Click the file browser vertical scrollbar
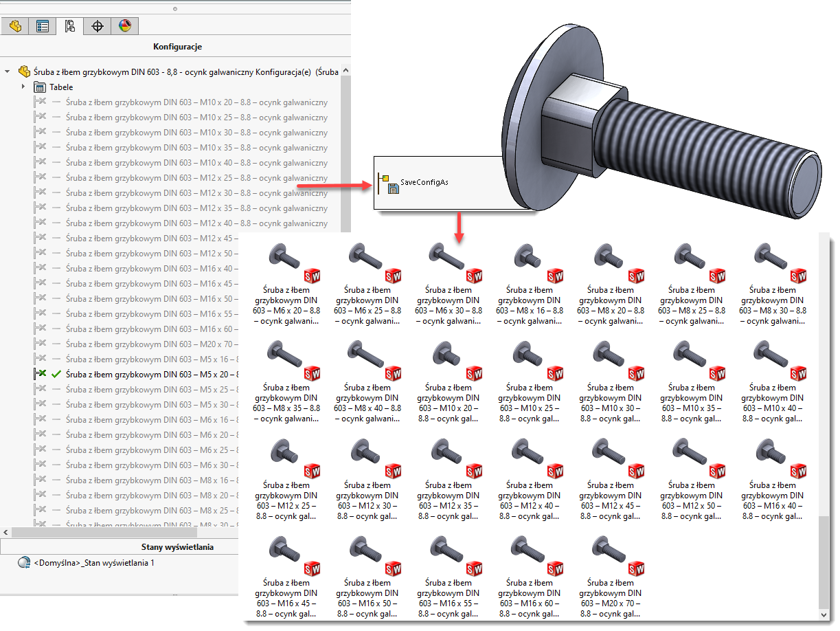The image size is (840, 631). pos(823,564)
